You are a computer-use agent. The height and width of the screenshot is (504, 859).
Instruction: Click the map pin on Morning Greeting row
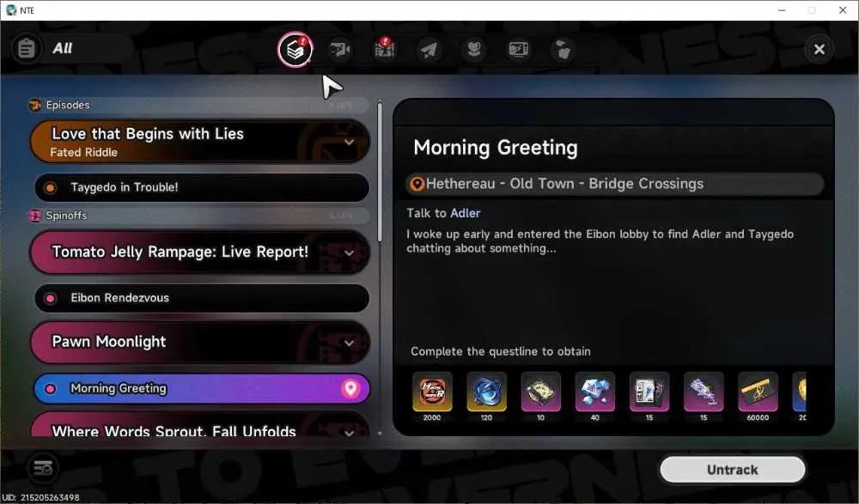pyautogui.click(x=350, y=388)
